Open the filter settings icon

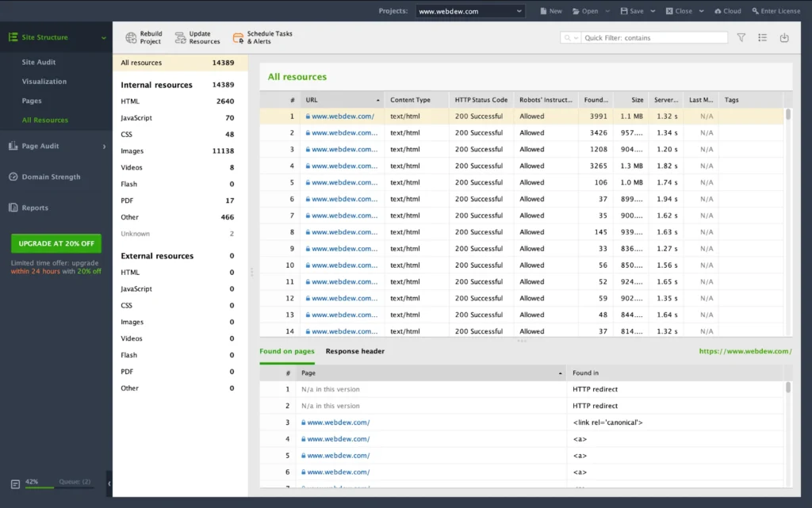[741, 37]
